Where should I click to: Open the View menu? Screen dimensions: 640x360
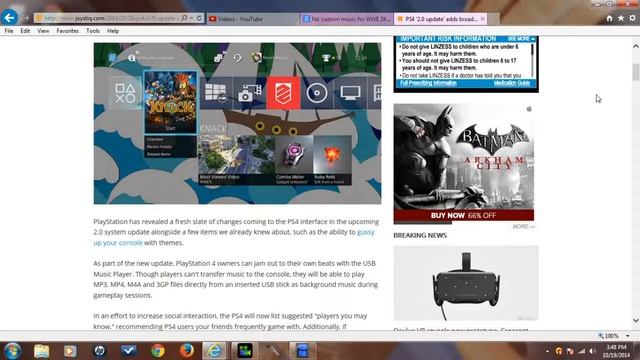43,31
